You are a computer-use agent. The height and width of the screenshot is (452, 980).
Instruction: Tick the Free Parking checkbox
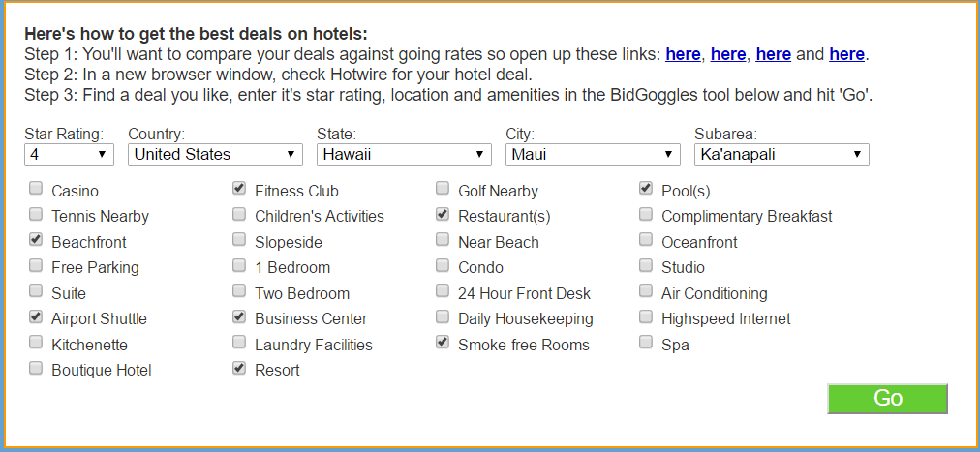pyautogui.click(x=36, y=266)
